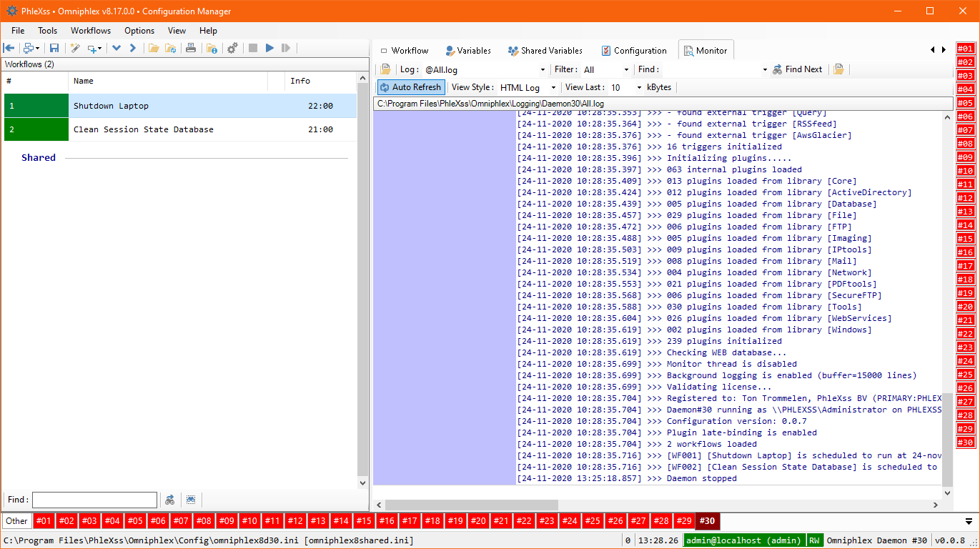This screenshot has height=549, width=980.
Task: Select the Monitor tab
Action: pyautogui.click(x=706, y=51)
